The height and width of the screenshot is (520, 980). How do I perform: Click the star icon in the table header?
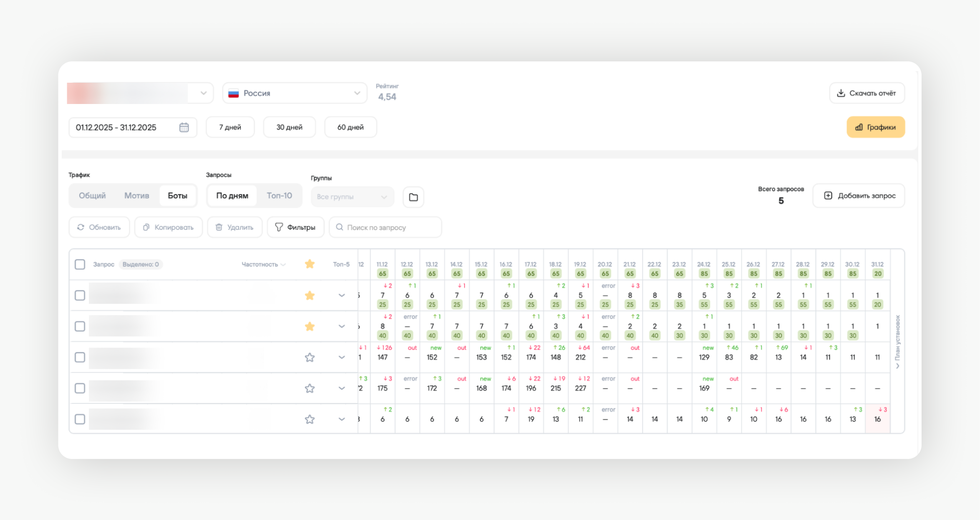(309, 264)
